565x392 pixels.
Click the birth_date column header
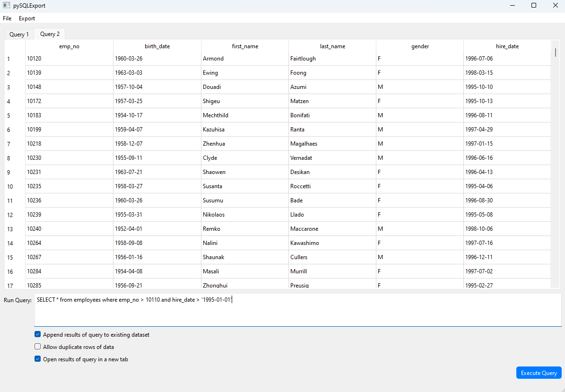[157, 46]
